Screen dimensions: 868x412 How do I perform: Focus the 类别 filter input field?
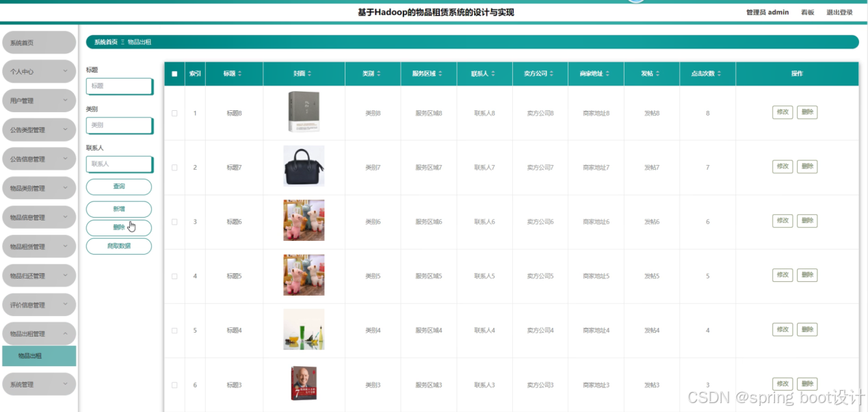[x=119, y=125]
